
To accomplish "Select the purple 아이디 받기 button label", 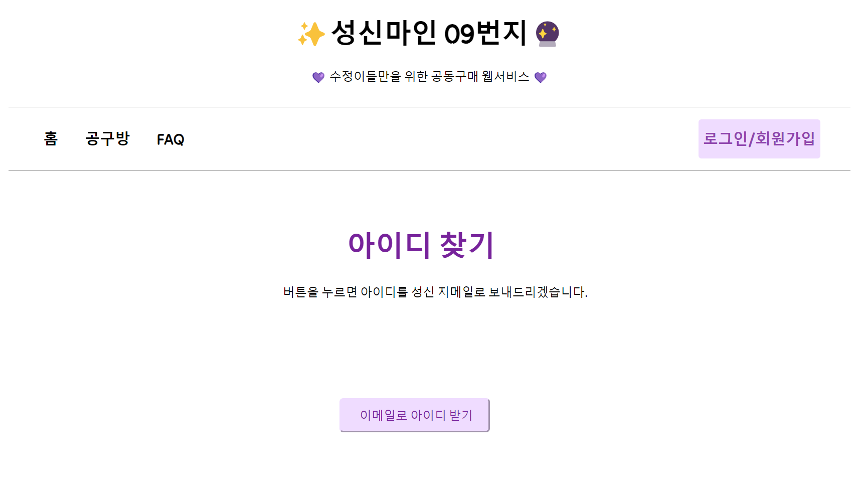I will (x=415, y=414).
